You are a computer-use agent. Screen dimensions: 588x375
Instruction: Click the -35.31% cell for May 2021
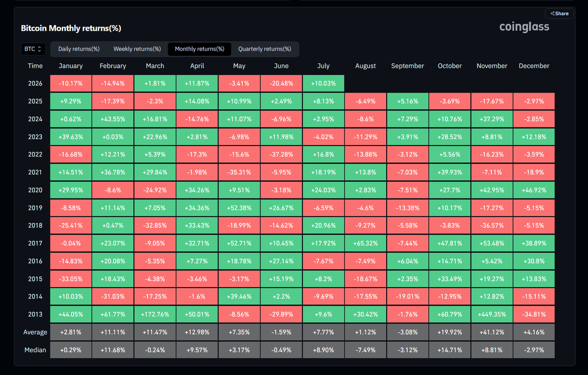[x=239, y=172]
